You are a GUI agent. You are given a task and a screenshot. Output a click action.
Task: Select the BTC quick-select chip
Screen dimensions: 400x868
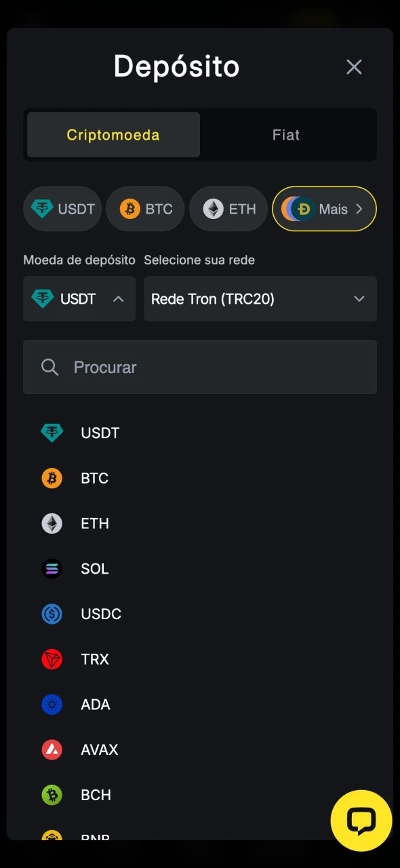pyautogui.click(x=145, y=209)
